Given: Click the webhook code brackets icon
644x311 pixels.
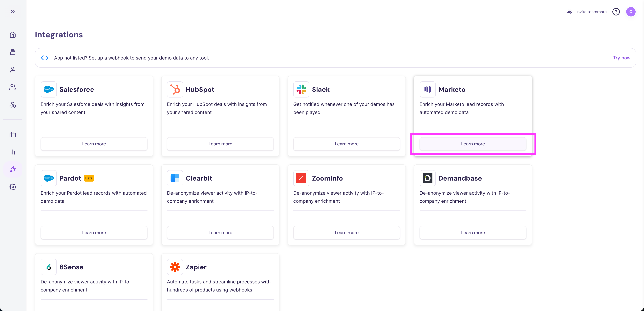Looking at the screenshot, I should coord(45,58).
